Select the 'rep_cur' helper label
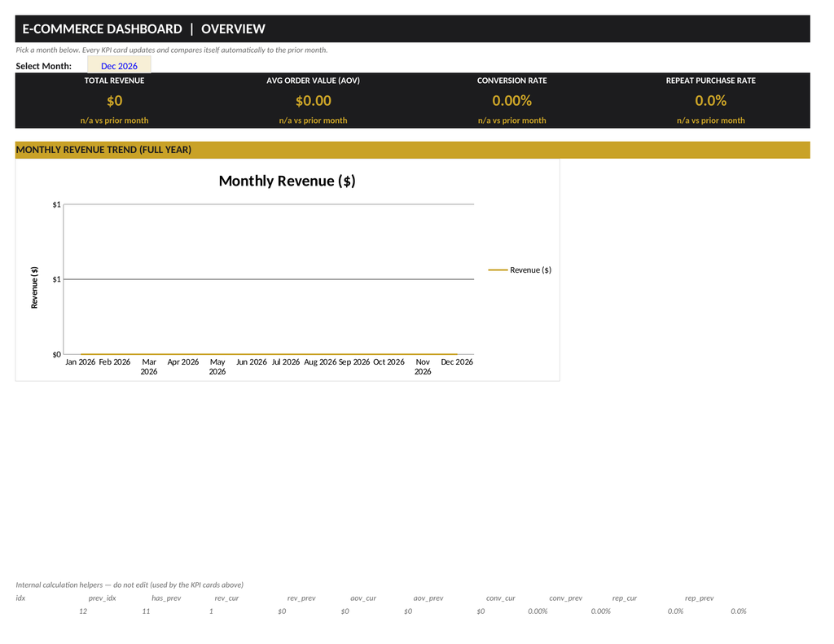The width and height of the screenshot is (834, 644). 625,598
